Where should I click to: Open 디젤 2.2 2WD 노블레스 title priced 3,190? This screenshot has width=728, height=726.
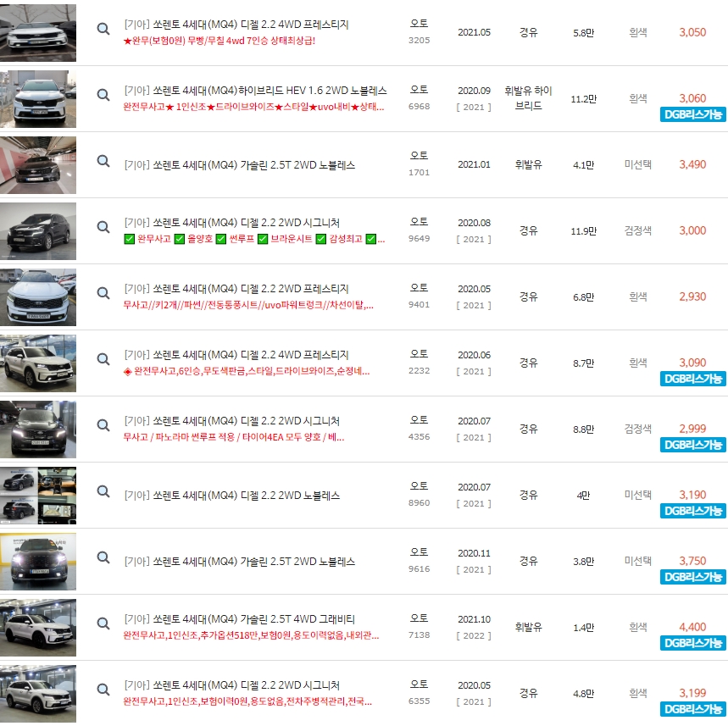[231, 496]
